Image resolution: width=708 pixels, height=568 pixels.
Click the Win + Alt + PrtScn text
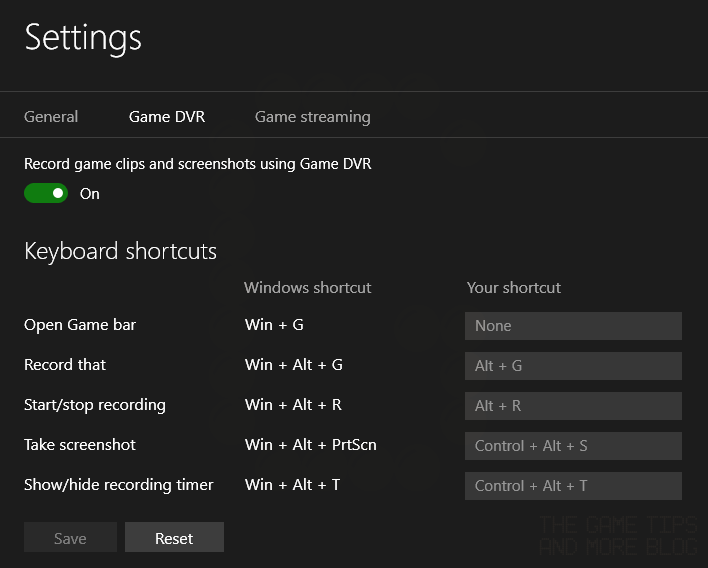(x=311, y=445)
